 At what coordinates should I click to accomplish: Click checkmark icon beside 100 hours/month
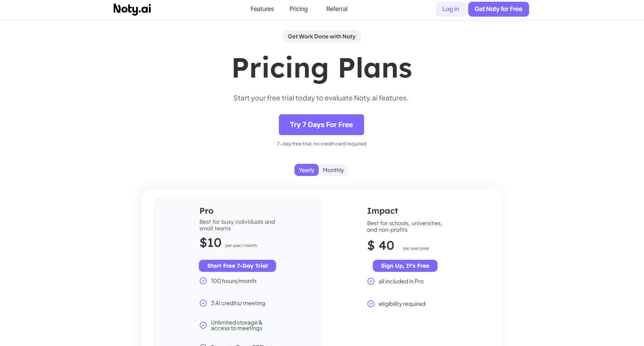203,281
